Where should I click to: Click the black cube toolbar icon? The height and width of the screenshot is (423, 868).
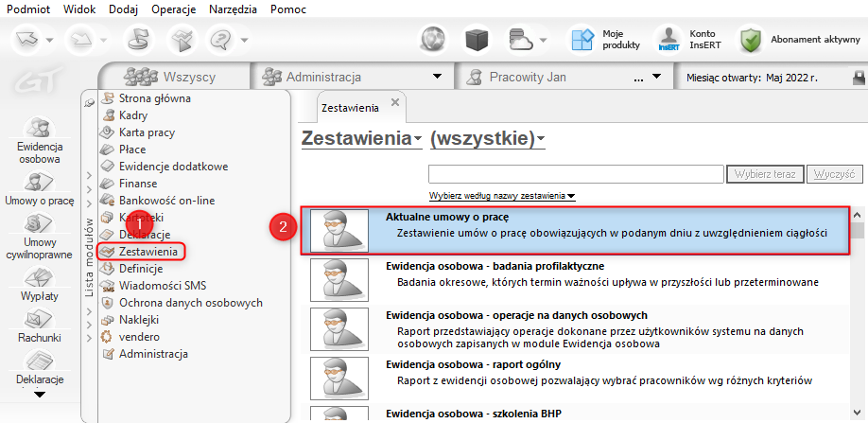(478, 40)
